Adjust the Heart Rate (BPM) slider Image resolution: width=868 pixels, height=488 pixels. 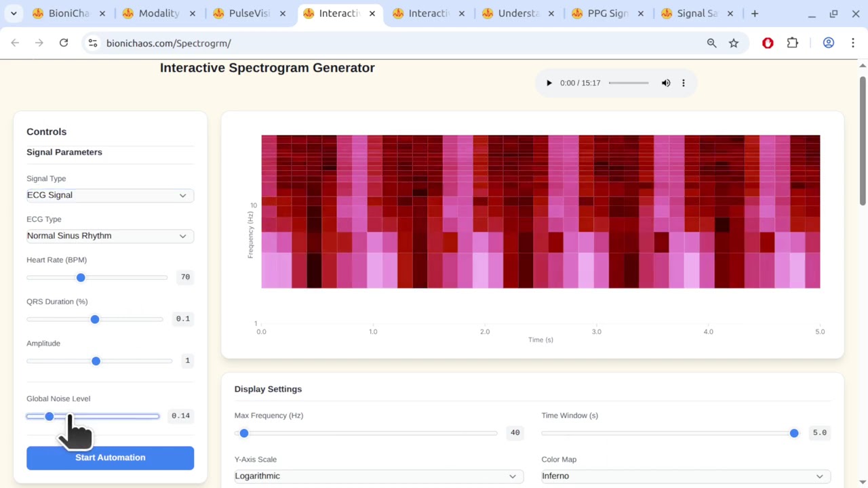tap(81, 277)
